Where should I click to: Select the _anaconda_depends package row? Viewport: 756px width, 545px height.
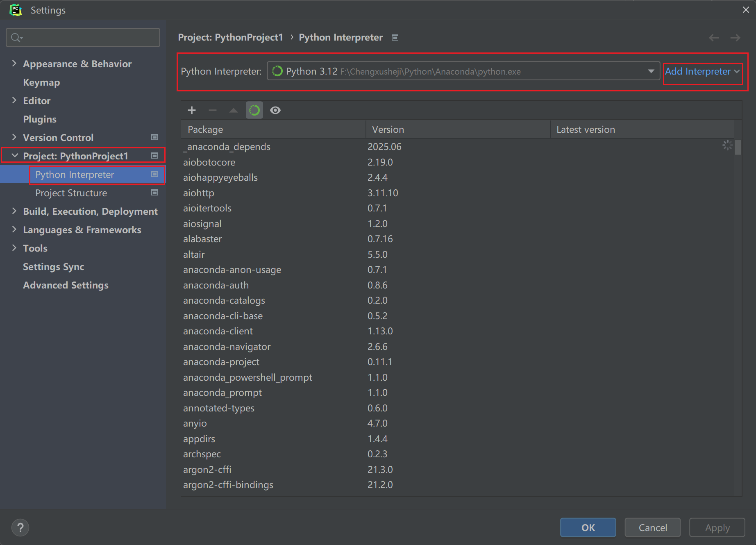[458, 147]
